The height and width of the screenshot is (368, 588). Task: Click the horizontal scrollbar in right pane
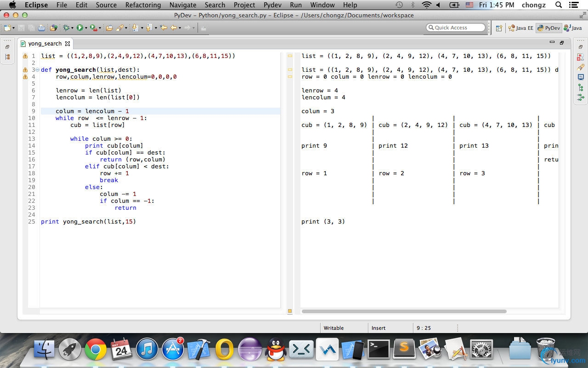click(x=404, y=311)
